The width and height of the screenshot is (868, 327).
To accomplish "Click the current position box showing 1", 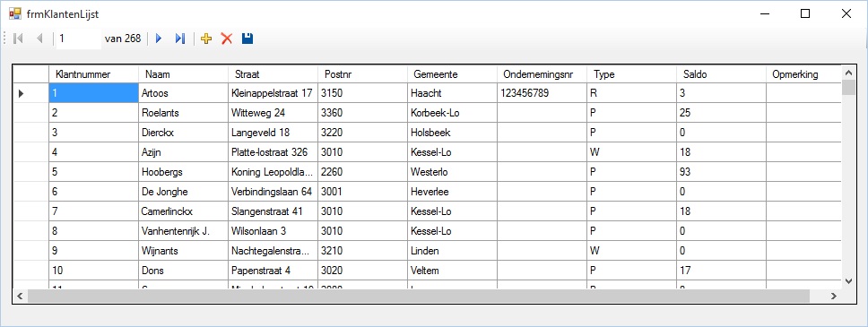I will 79,39.
